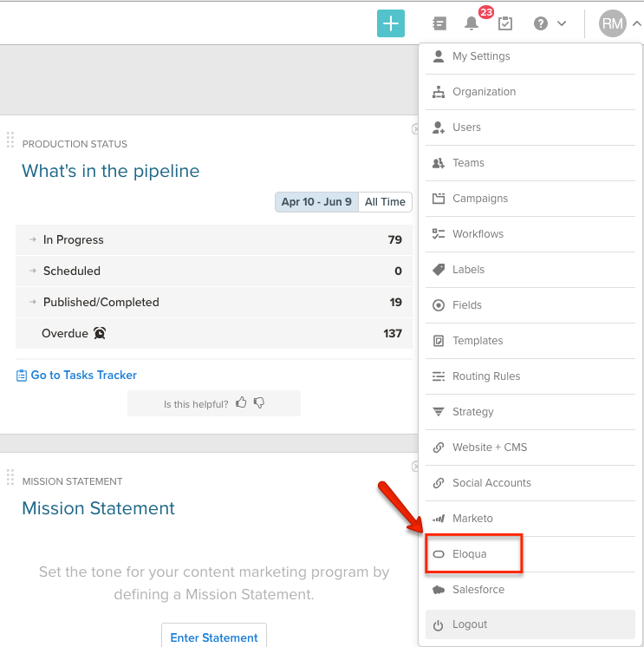The image size is (644, 647).
Task: Click the Mission Statement heading
Action: pos(98,508)
